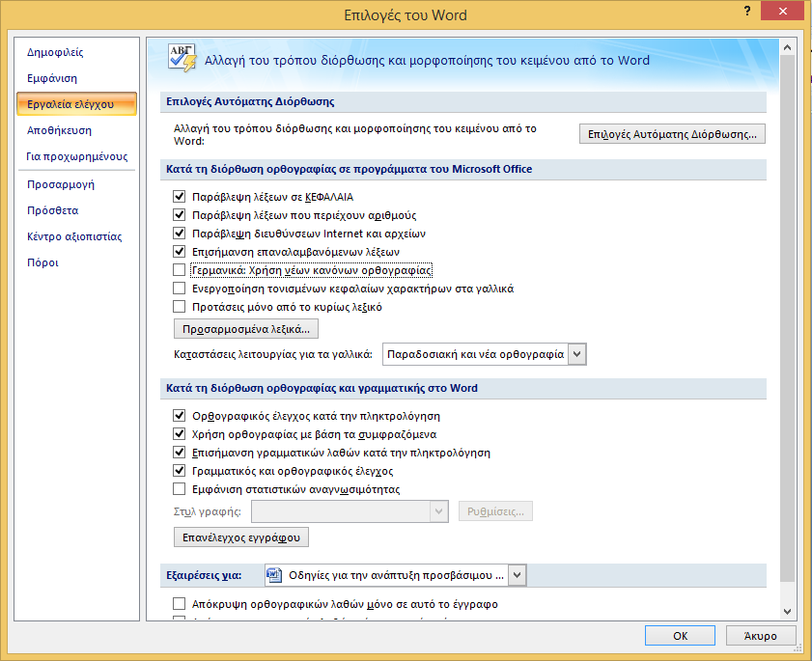Click the Προσαρμοσμένα λεξικά button
The image size is (812, 661).
(246, 329)
